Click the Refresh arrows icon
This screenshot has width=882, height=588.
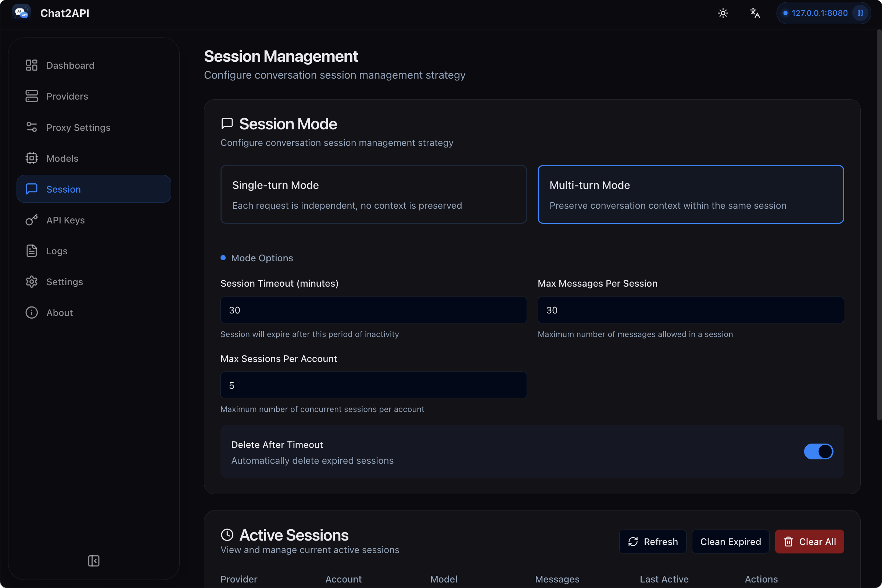633,541
